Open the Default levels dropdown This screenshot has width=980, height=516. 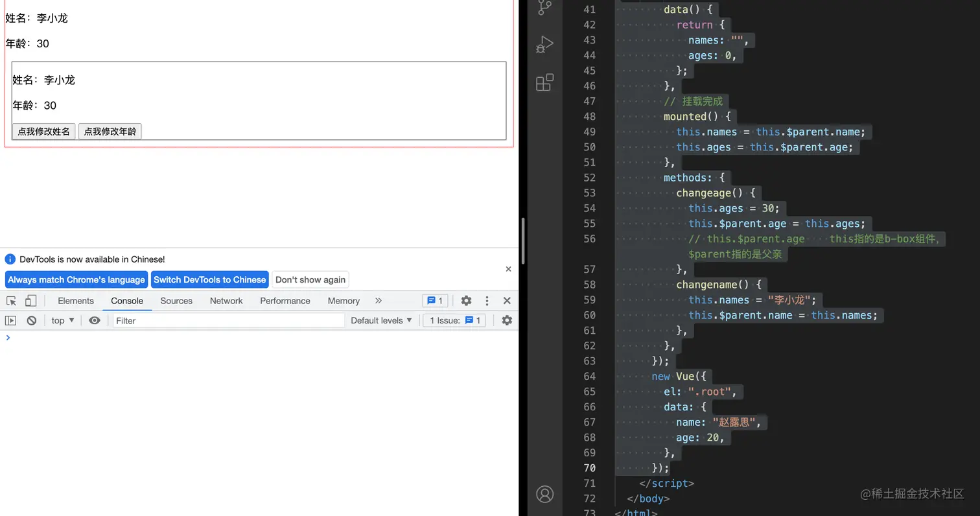point(382,320)
